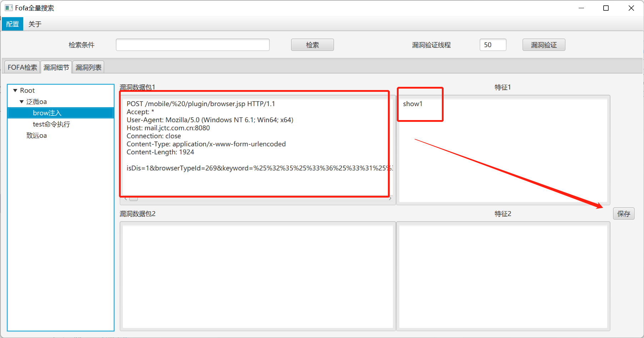Click the thread count field showing 50
Image resolution: width=644 pixels, height=338 pixels.
click(x=493, y=45)
